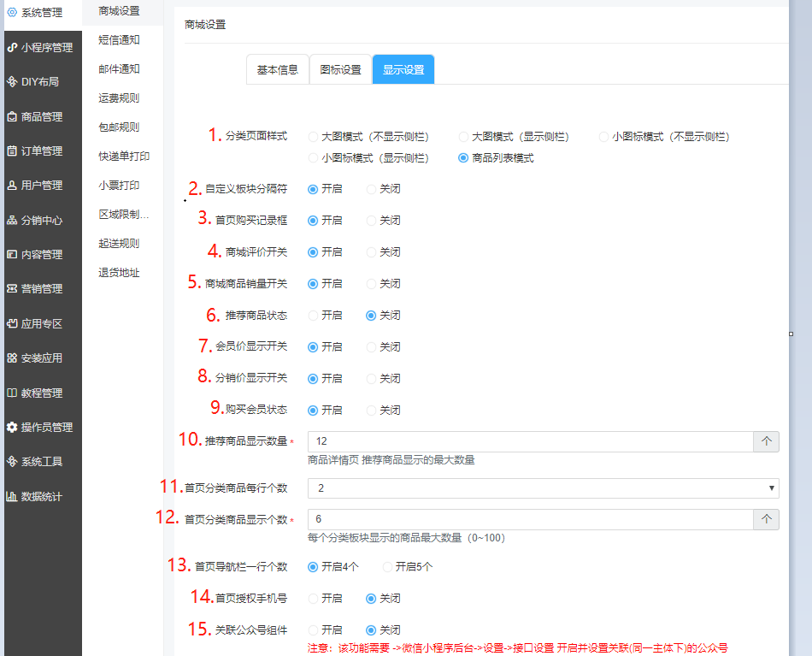Select 关闭 for 自定义板块分隔符
Viewport: 812px width, 656px height.
tap(372, 189)
